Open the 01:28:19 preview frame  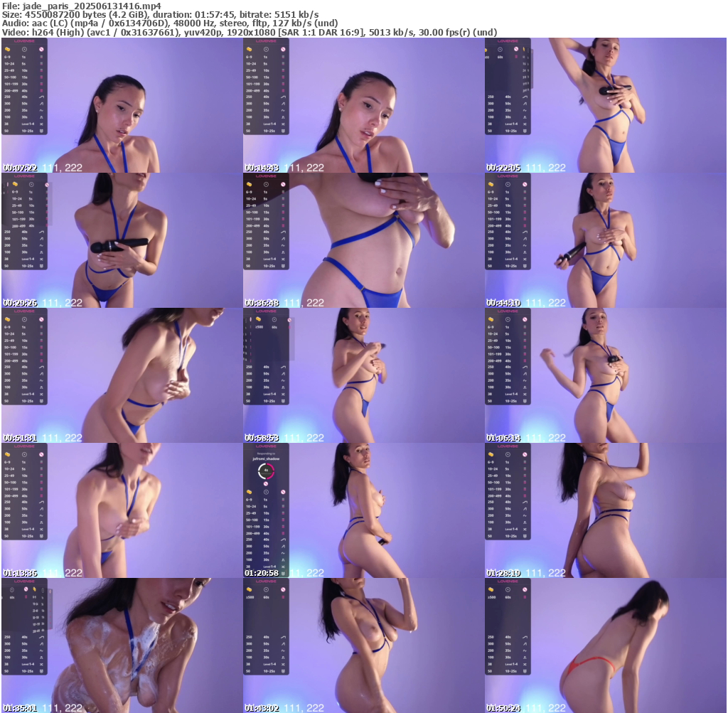coord(605,510)
